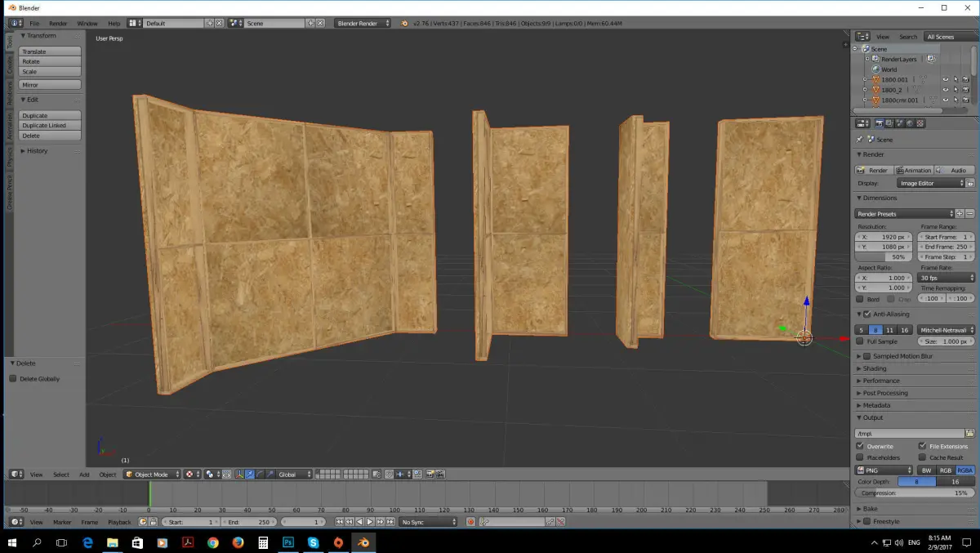
Task: Open the 30 fps frame rate dropdown
Action: [946, 278]
